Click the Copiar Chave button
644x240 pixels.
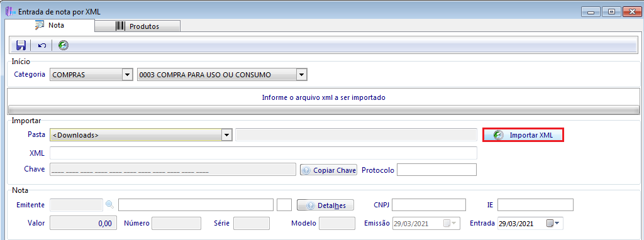(328, 170)
